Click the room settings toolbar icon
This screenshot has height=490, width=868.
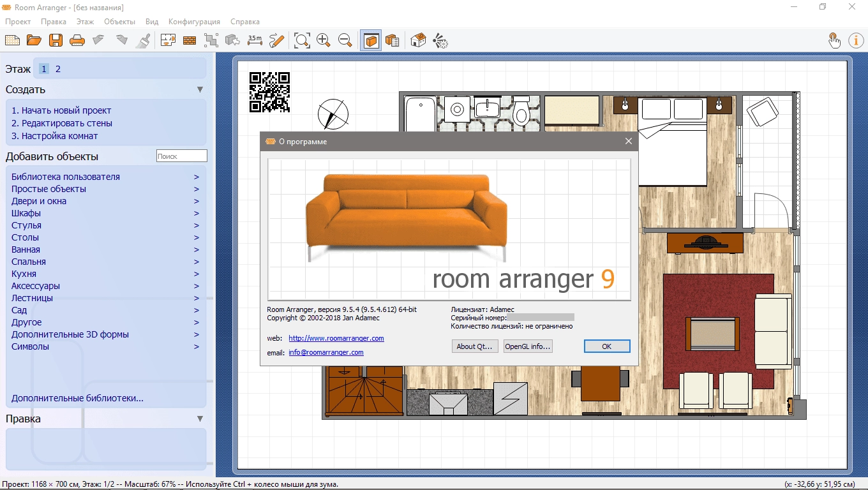[168, 40]
